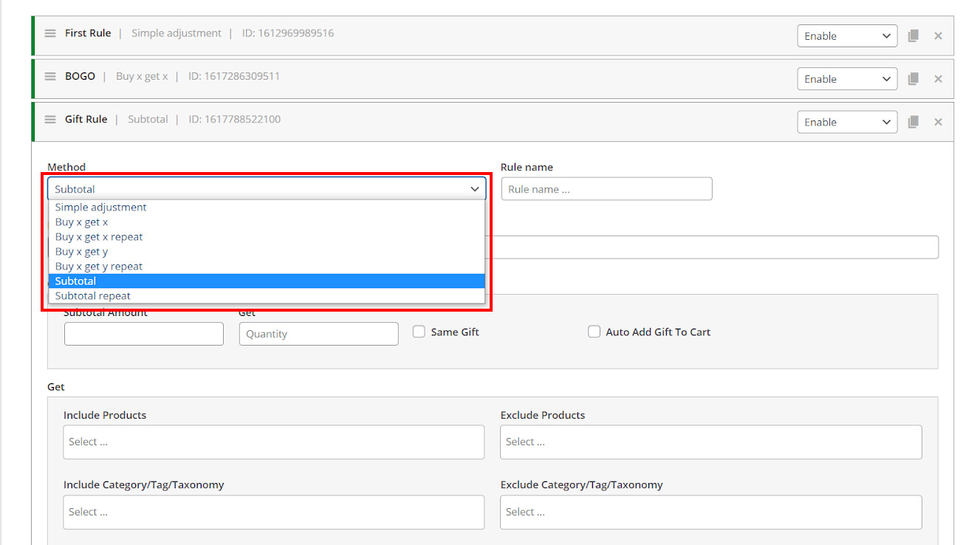
Task: Collapse the Gift Rule header row
Action: click(493, 122)
